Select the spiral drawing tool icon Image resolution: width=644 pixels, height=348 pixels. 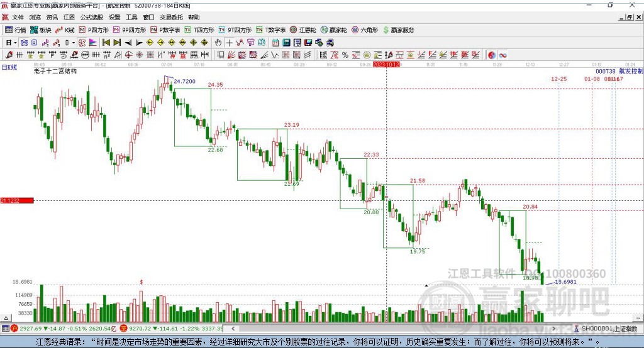[64, 55]
